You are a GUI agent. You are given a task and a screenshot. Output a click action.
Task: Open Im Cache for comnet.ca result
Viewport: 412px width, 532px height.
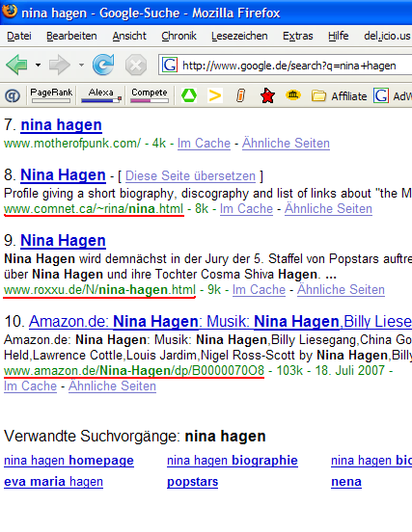point(246,209)
